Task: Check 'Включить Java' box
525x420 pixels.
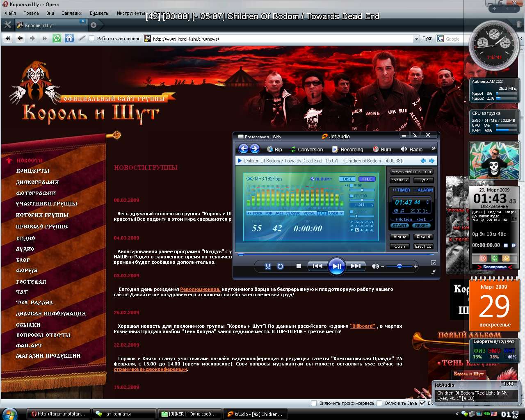Action: [x=379, y=403]
